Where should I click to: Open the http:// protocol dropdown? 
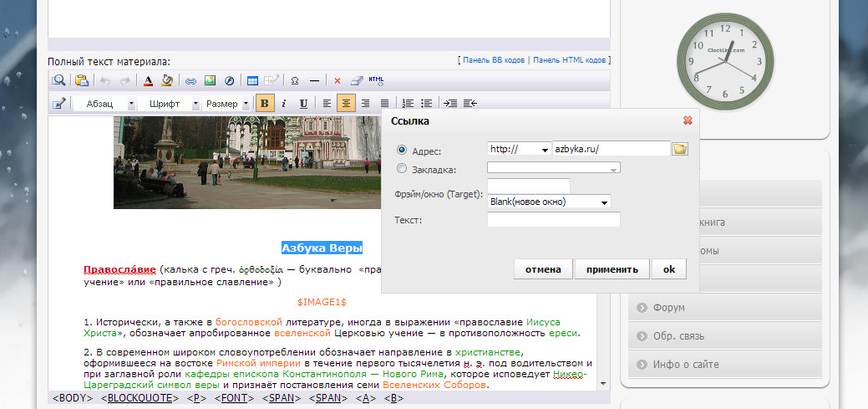519,149
